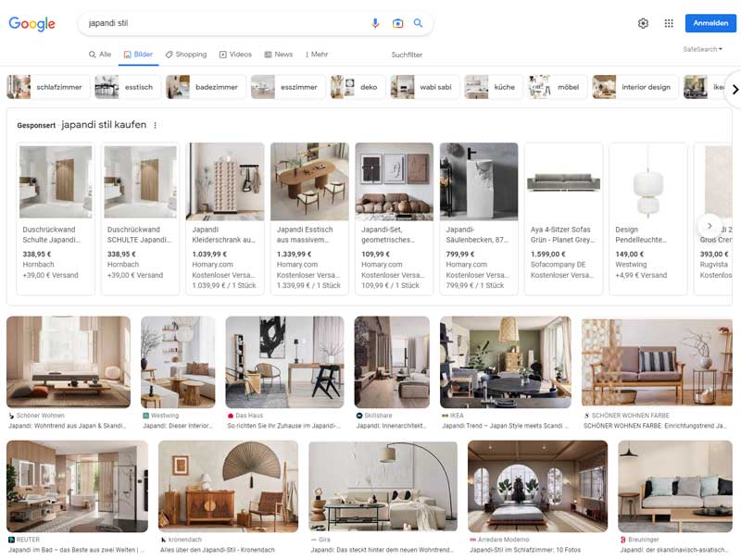
Task: Click the magnifying glass search icon
Action: [419, 23]
